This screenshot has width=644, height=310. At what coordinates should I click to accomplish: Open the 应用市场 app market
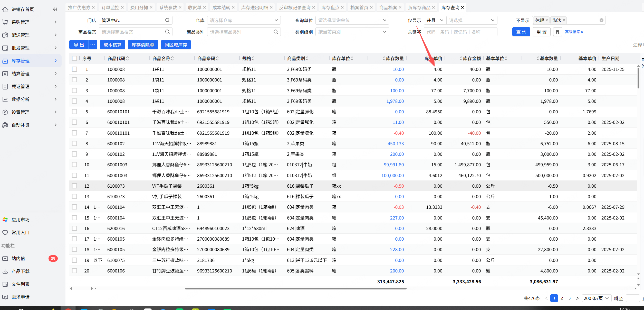[20, 220]
